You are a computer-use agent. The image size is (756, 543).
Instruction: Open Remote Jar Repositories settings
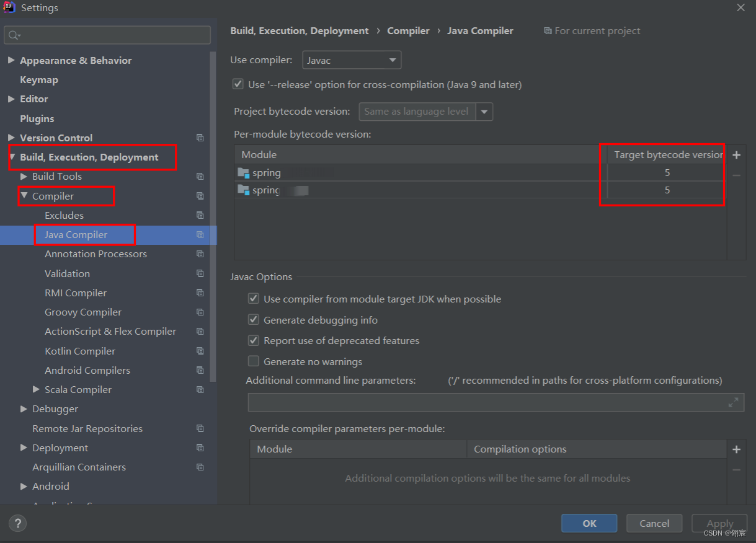click(x=87, y=428)
